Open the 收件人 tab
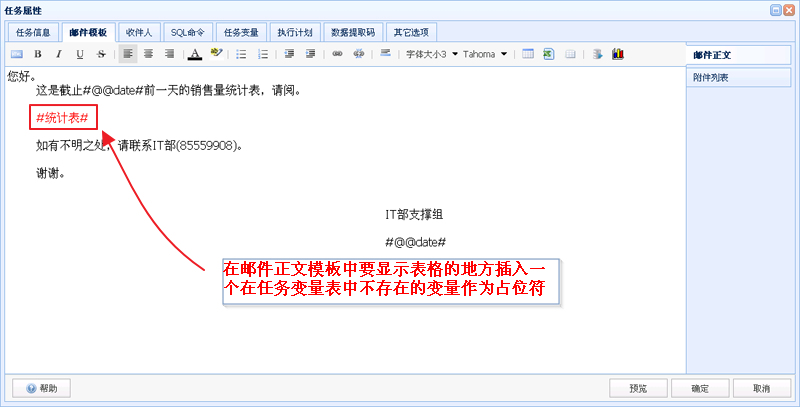 [x=139, y=33]
